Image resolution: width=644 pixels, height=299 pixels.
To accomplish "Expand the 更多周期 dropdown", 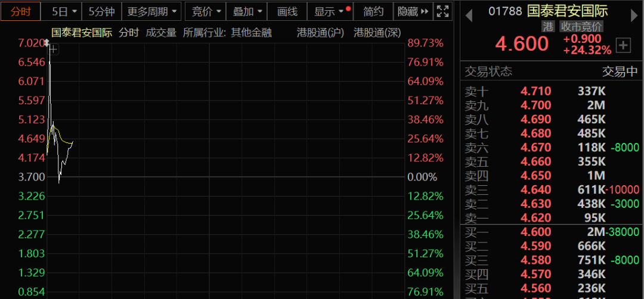I will tap(151, 11).
